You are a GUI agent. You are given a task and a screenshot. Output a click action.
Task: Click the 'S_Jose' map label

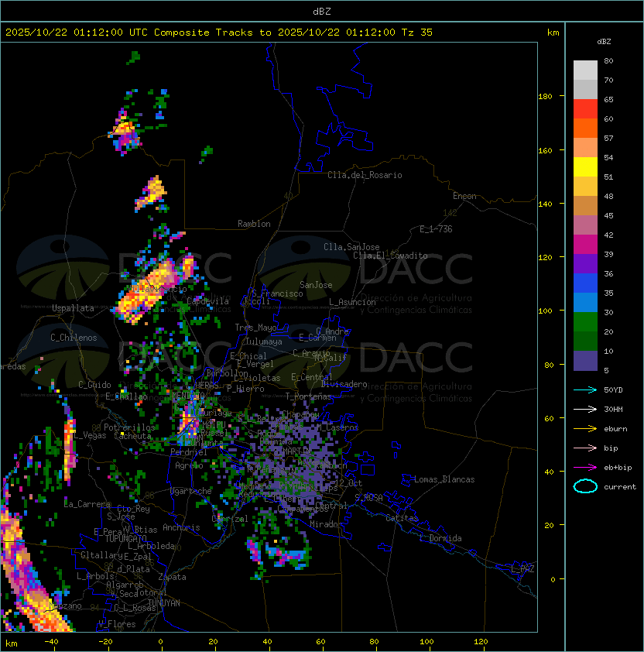[x=121, y=516]
